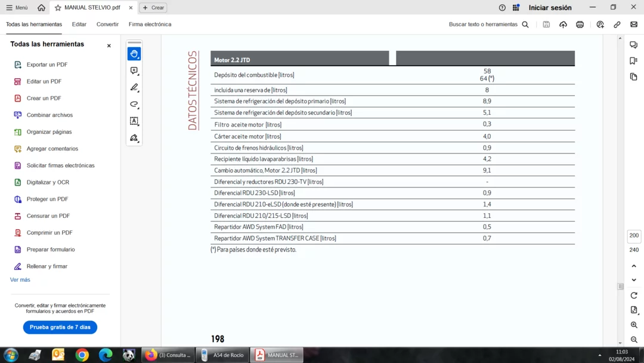Click the save file icon
The height and width of the screenshot is (363, 644).
[546, 24]
